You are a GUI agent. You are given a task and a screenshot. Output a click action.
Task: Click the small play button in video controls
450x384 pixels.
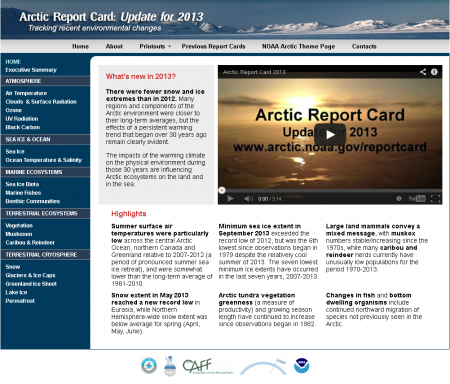(230, 199)
